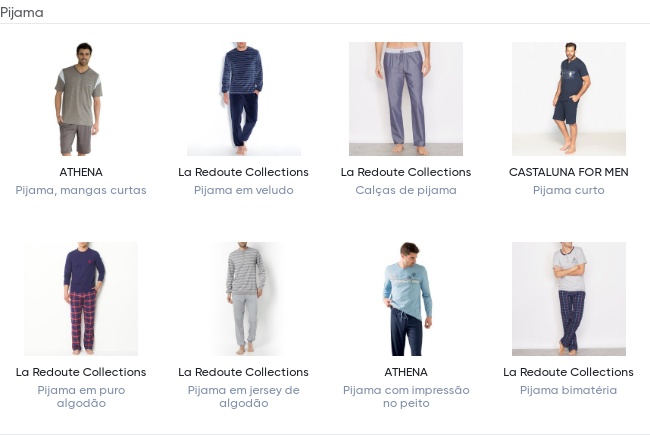Open the plaid-pants cotton pajama photo
The width and height of the screenshot is (650, 435).
click(x=81, y=299)
